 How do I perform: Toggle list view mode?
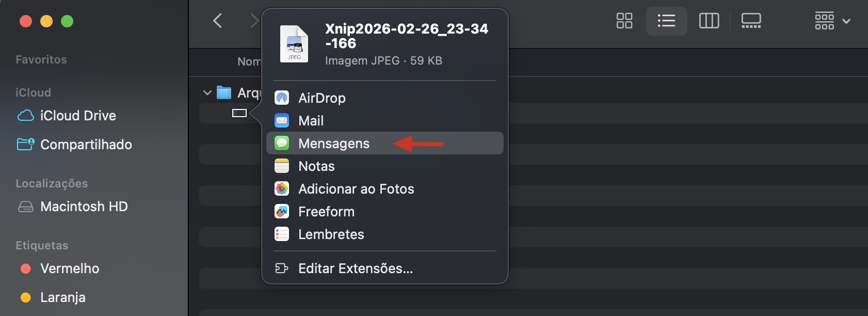click(667, 21)
